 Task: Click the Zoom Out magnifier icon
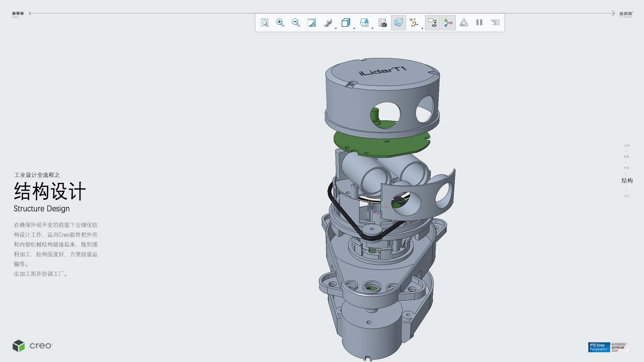point(296,23)
